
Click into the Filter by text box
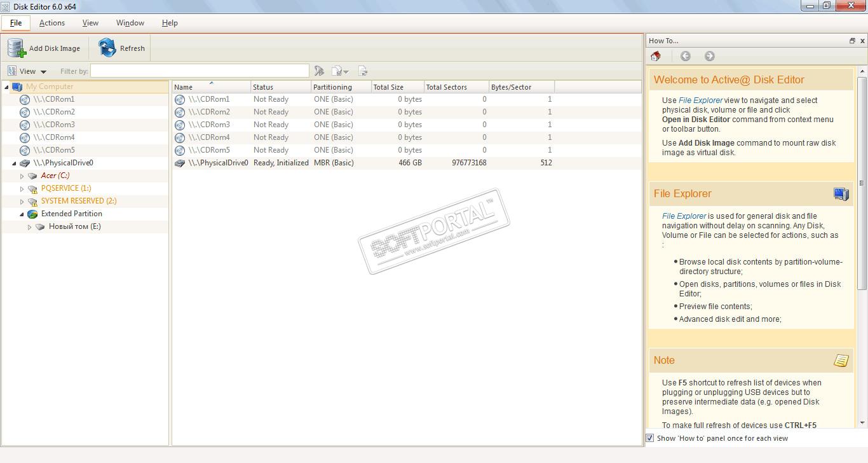tap(200, 71)
